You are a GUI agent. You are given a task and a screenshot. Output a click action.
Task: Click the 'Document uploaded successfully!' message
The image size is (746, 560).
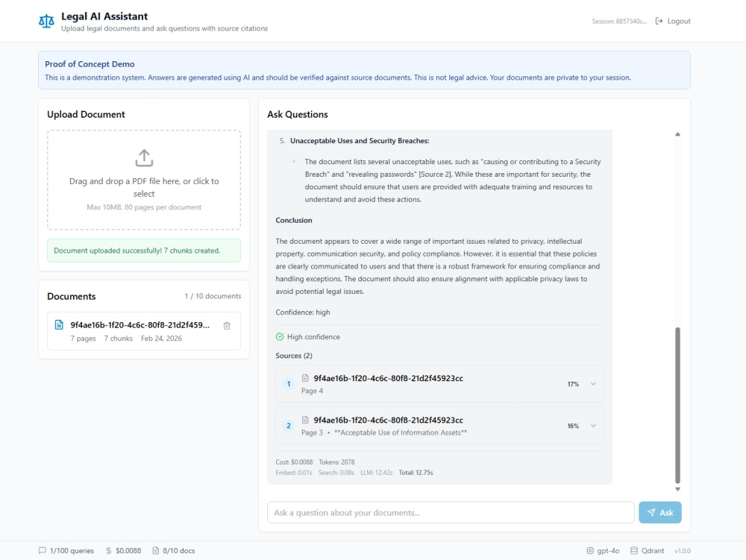coord(144,251)
